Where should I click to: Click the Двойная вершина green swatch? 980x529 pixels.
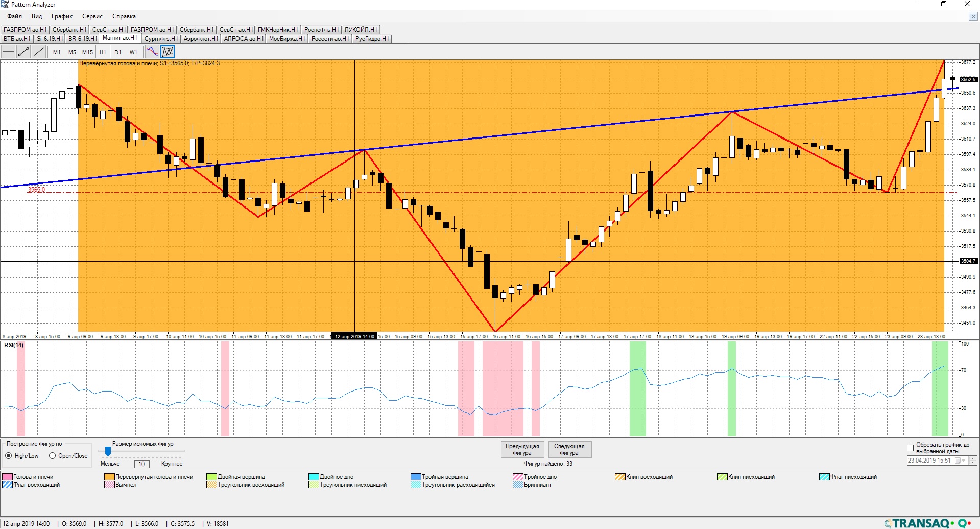(x=211, y=477)
